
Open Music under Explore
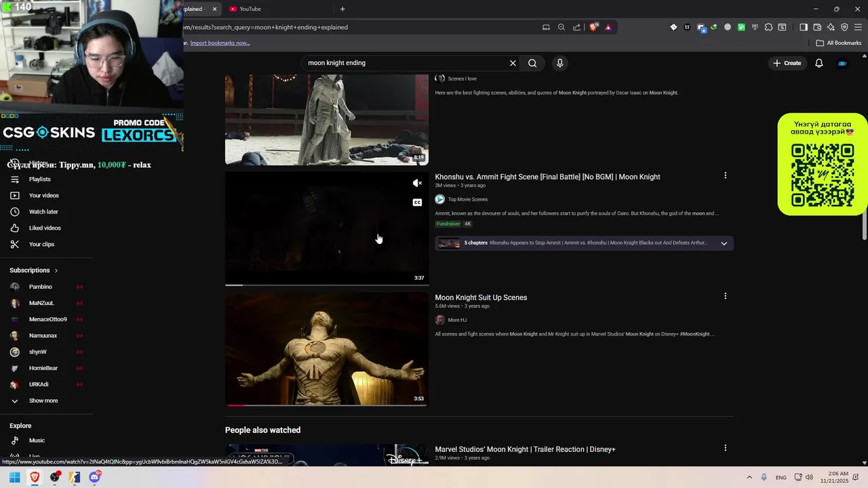pyautogui.click(x=37, y=441)
